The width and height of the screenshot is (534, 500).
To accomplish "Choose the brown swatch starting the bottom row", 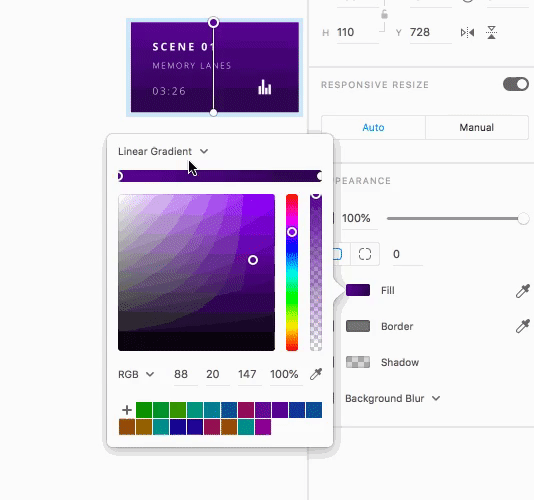I will click(x=127, y=427).
